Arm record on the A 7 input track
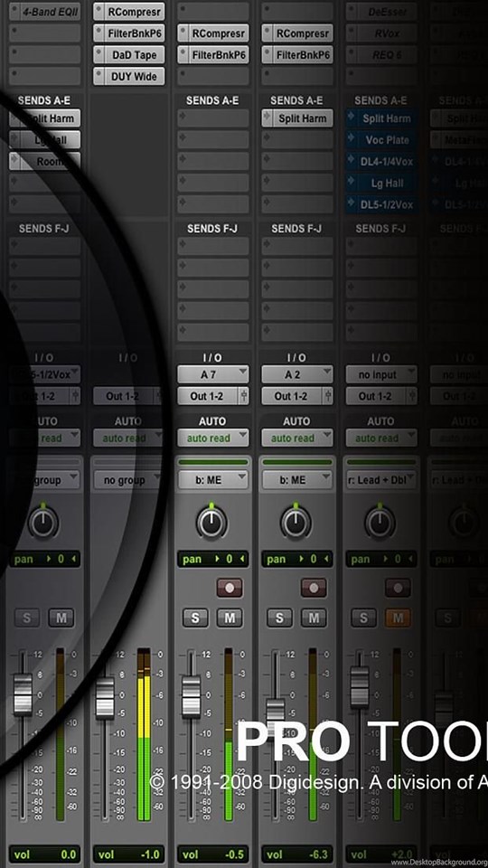Image resolution: width=488 pixels, height=868 pixels. pos(229,588)
